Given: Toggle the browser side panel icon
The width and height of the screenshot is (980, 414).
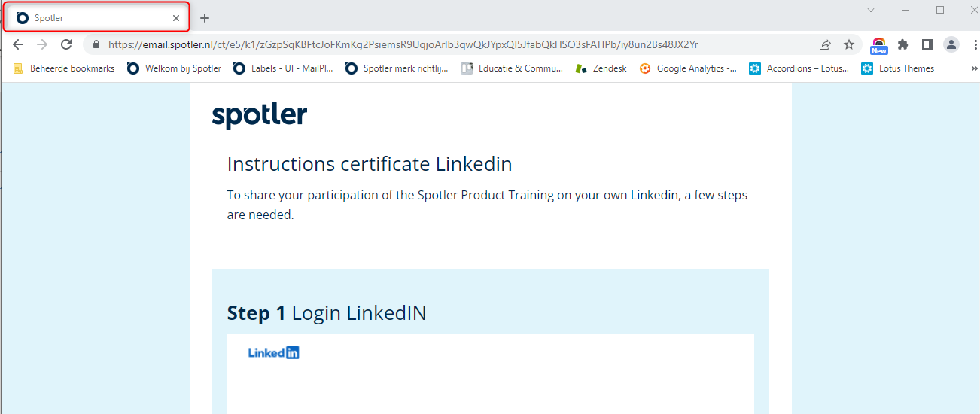Looking at the screenshot, I should (x=927, y=44).
